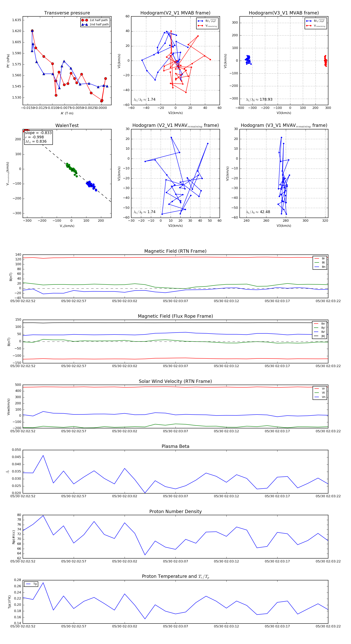Select the By' legend entry
This screenshot has width=351, height=644.
[320, 328]
